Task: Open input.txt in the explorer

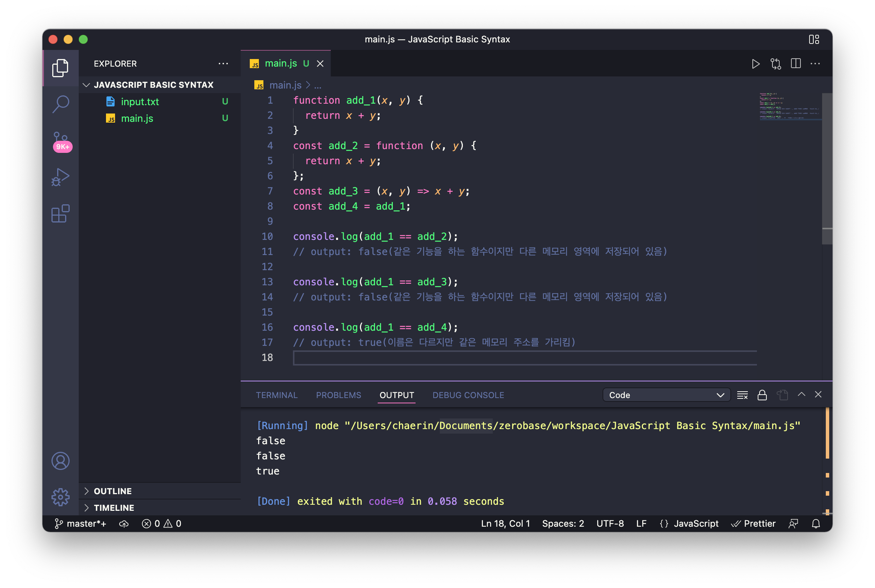Action: pos(140,102)
